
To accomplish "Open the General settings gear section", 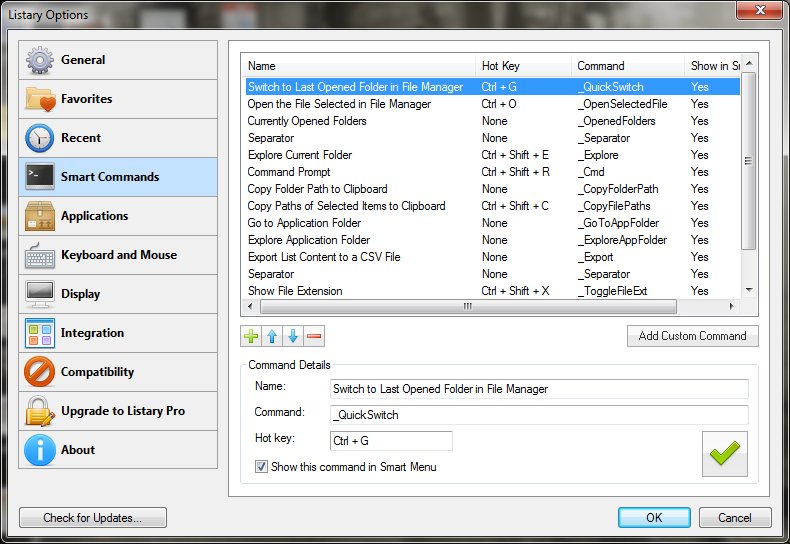I will click(117, 60).
